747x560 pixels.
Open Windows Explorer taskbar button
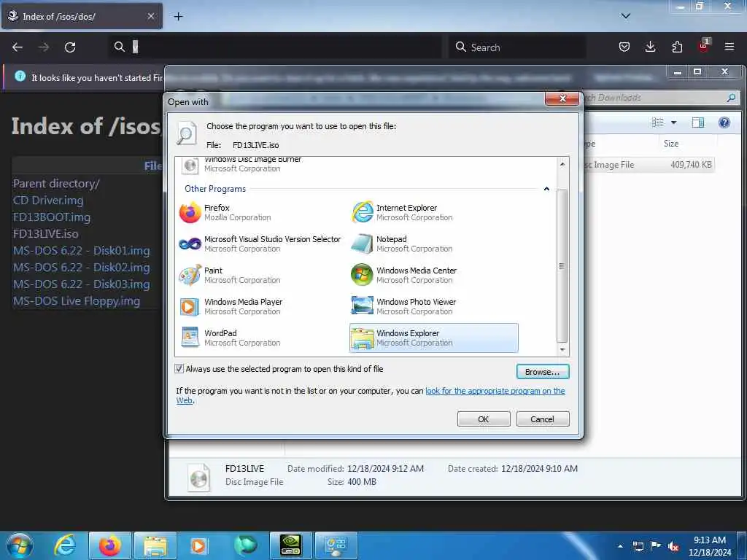click(x=155, y=545)
